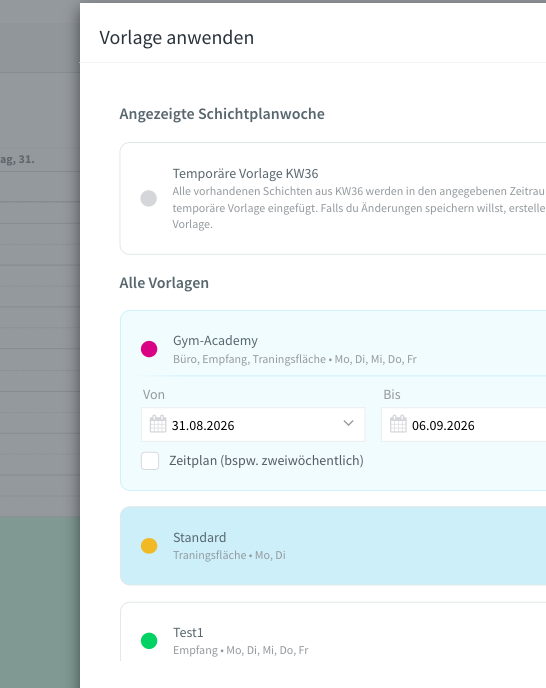546x688 pixels.
Task: Click the Bis field label
Action: (392, 394)
